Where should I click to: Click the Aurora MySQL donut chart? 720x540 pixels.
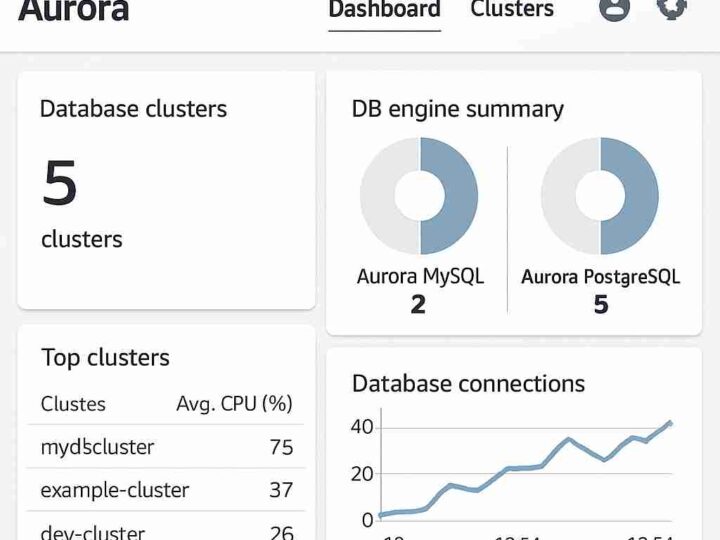click(419, 196)
